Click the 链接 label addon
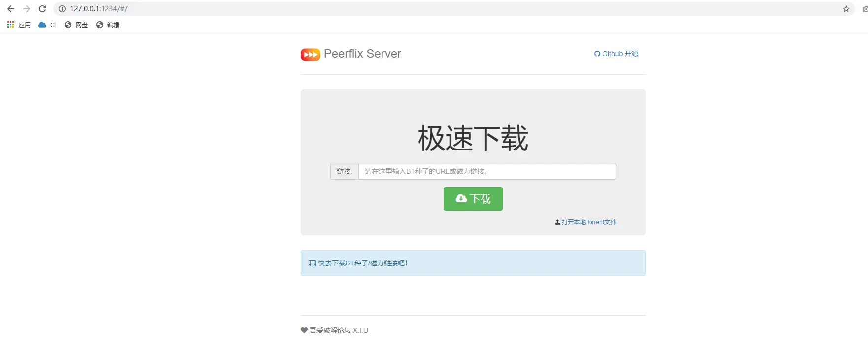Image resolution: width=868 pixels, height=338 pixels. 345,171
